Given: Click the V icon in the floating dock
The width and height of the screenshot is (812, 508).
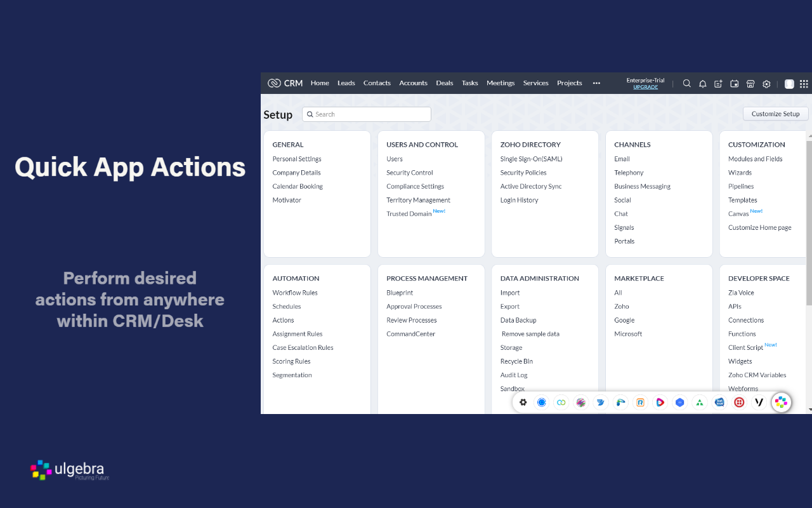Looking at the screenshot, I should [759, 402].
